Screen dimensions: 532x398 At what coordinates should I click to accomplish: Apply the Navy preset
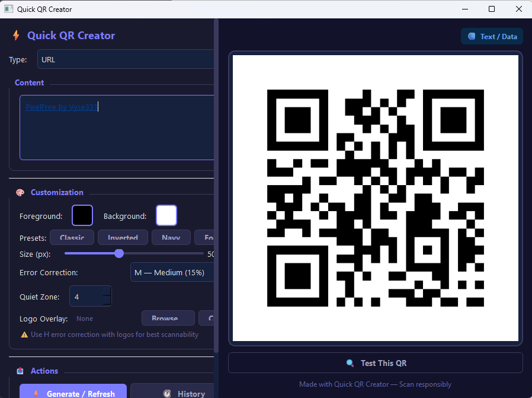click(x=171, y=237)
